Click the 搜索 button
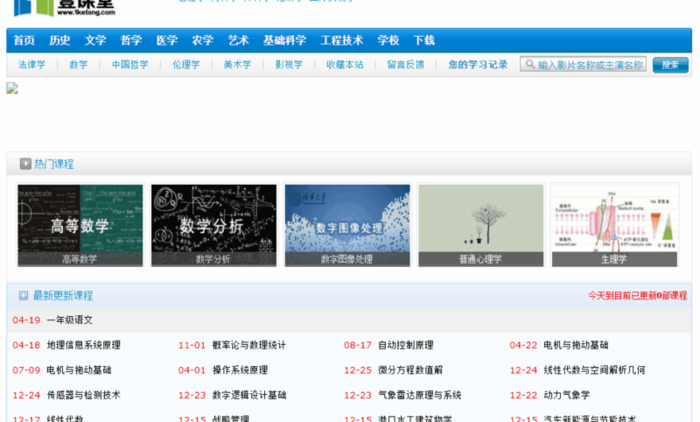 [x=670, y=65]
